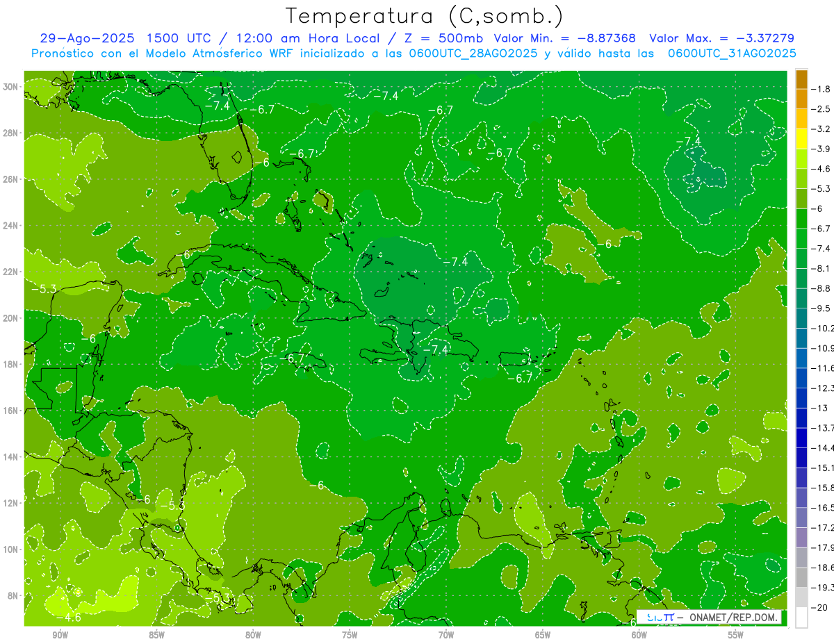Click the '20N' latitude axis label
The height and width of the screenshot is (644, 834).
point(12,317)
